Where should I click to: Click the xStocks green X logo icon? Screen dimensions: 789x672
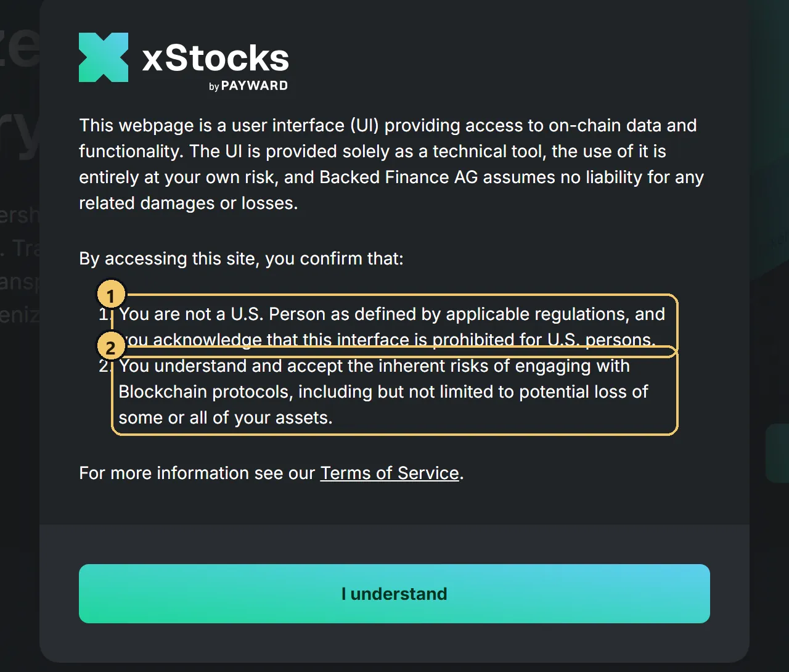pyautogui.click(x=104, y=57)
